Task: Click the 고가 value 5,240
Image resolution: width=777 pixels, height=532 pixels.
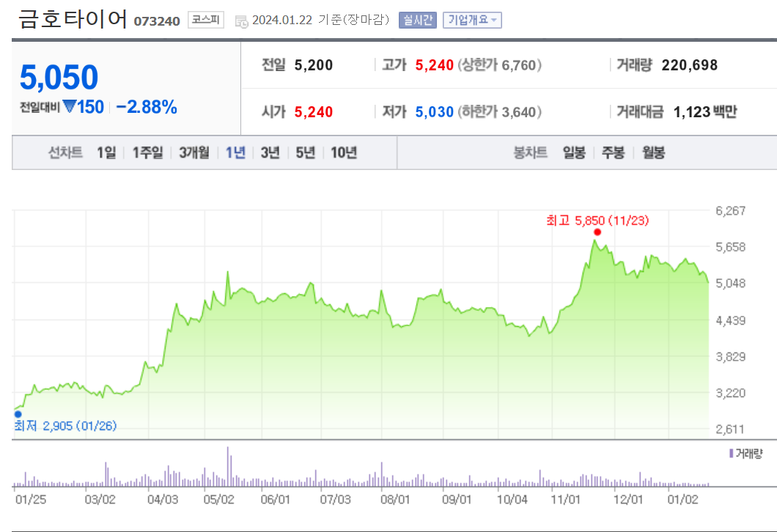Action: [434, 65]
